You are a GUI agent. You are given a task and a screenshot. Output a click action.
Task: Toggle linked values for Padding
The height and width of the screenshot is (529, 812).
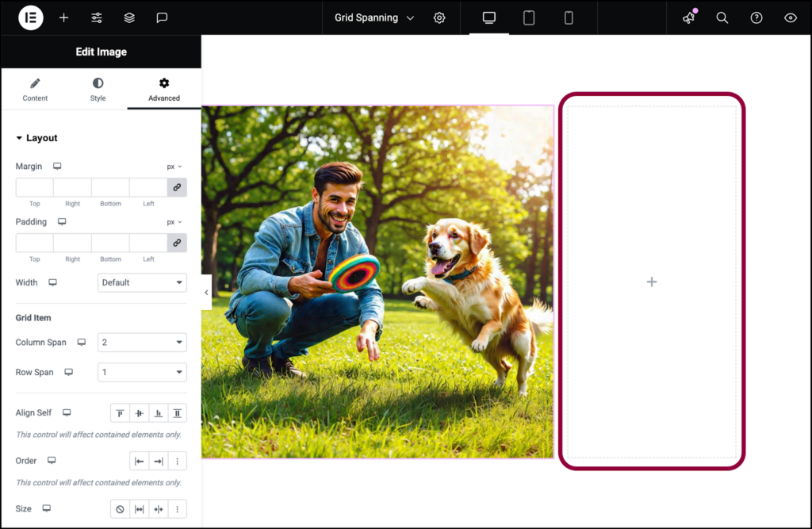point(177,242)
